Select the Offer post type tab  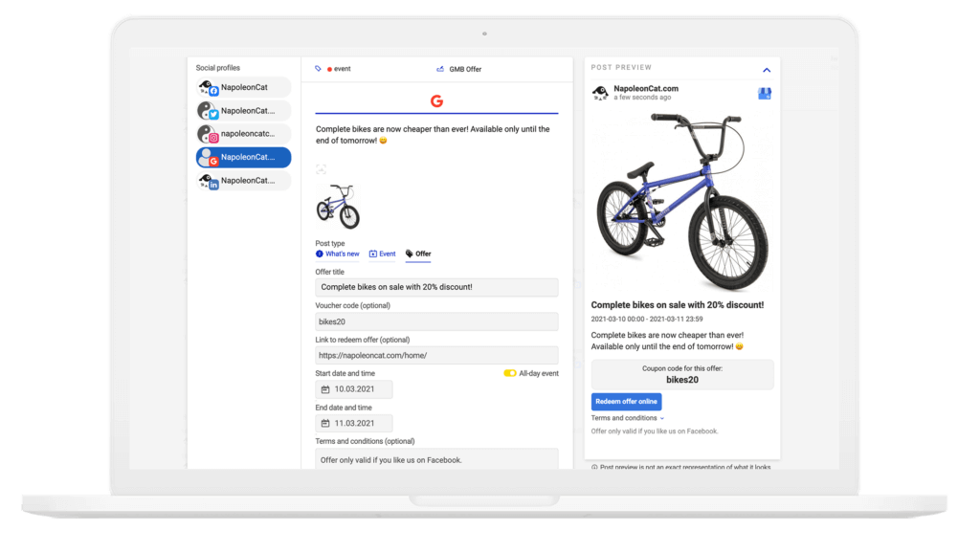pos(418,254)
